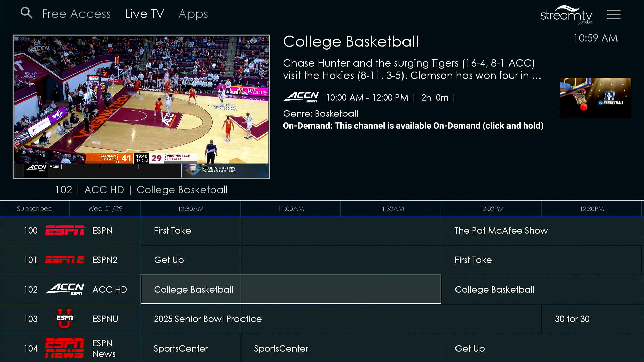644x362 pixels.
Task: Click the ACCN logo in program details
Action: coord(301,97)
